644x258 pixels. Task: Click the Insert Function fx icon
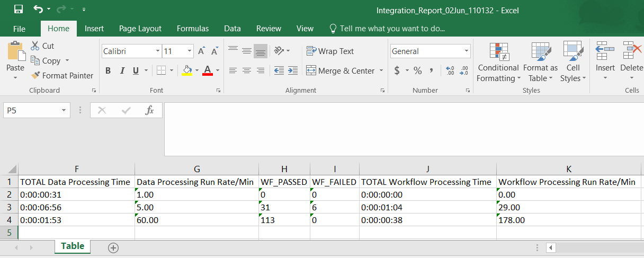point(150,110)
